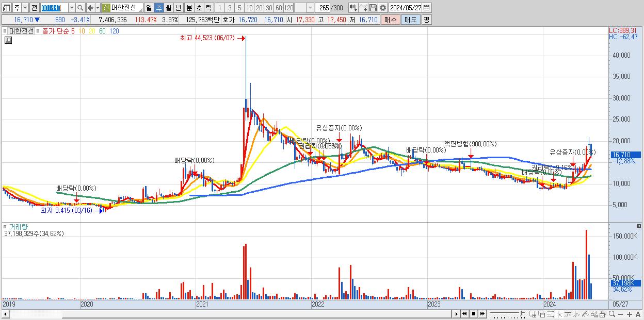Click the 전 button in top toolbar
Screen dimensions: 644x320
tap(34, 8)
